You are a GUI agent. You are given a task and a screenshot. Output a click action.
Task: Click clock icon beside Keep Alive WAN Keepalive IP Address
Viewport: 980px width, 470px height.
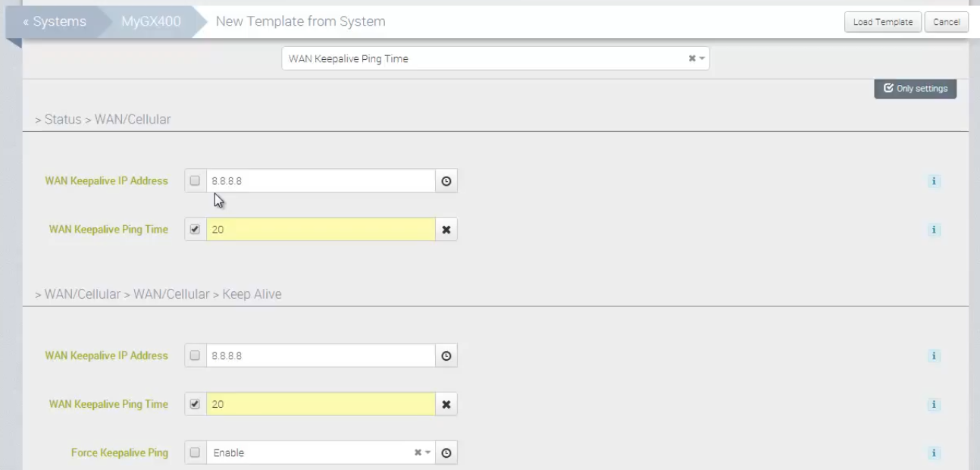446,356
